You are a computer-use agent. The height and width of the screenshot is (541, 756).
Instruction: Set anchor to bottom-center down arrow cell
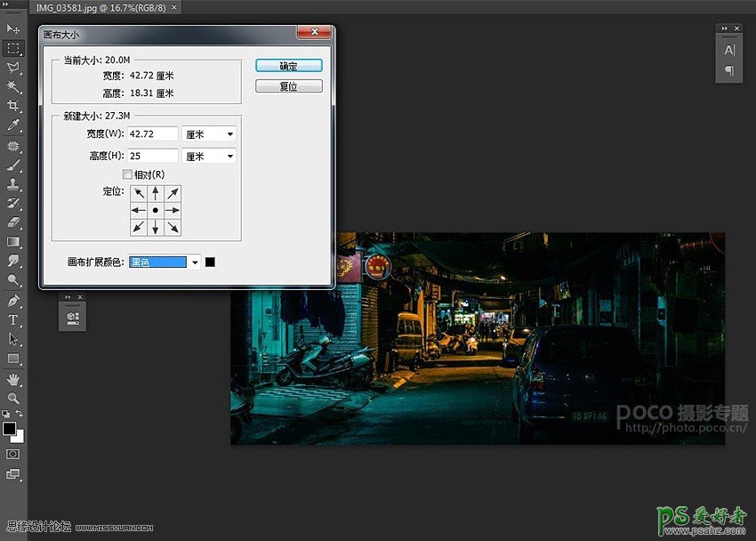click(x=156, y=228)
